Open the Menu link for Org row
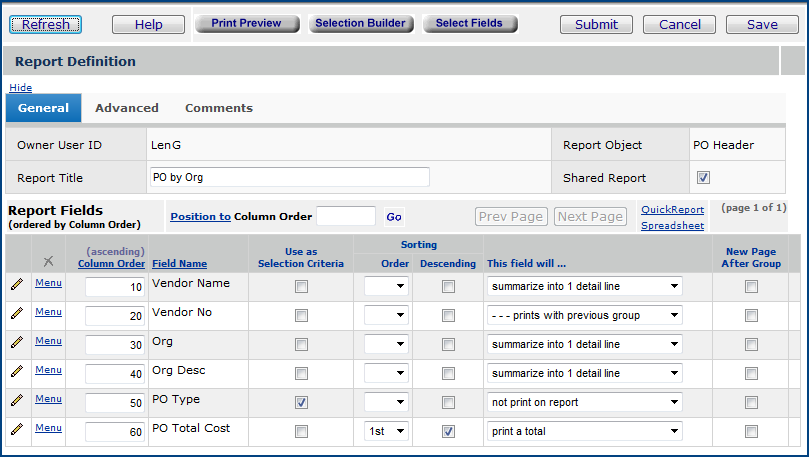809x457 pixels. [48, 340]
